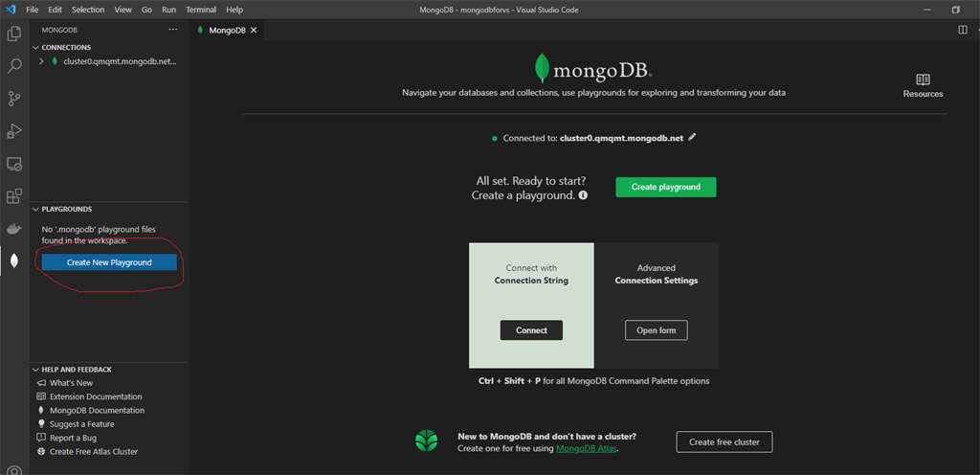This screenshot has width=980, height=475.
Task: Open Extension Documentation
Action: pyautogui.click(x=96, y=396)
